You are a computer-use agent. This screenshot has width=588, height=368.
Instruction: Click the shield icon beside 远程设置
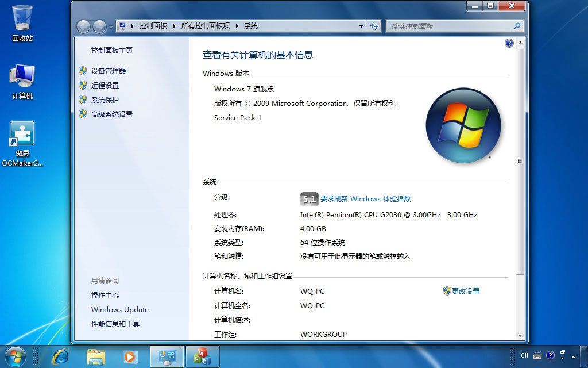pos(83,85)
